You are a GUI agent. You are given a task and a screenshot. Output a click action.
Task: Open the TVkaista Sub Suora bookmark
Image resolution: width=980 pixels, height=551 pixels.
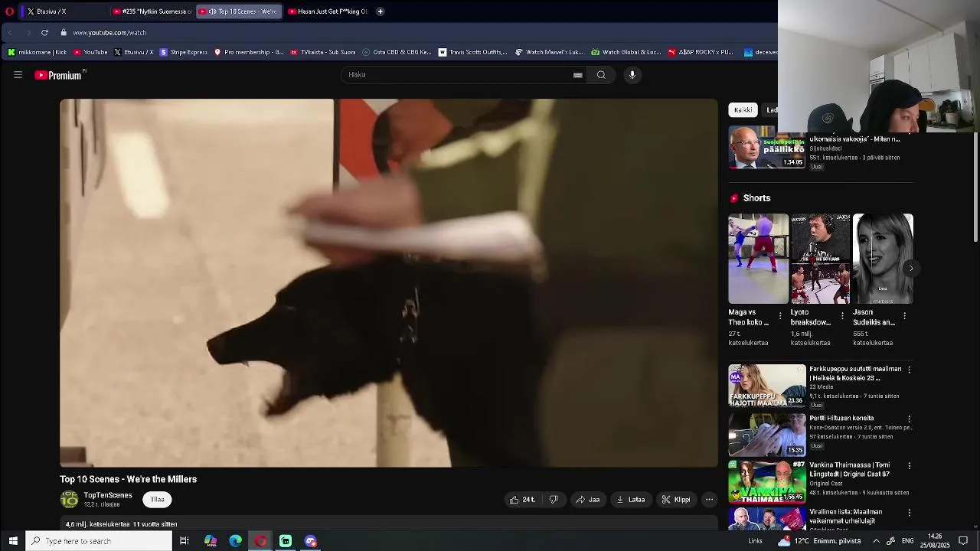[x=323, y=52]
